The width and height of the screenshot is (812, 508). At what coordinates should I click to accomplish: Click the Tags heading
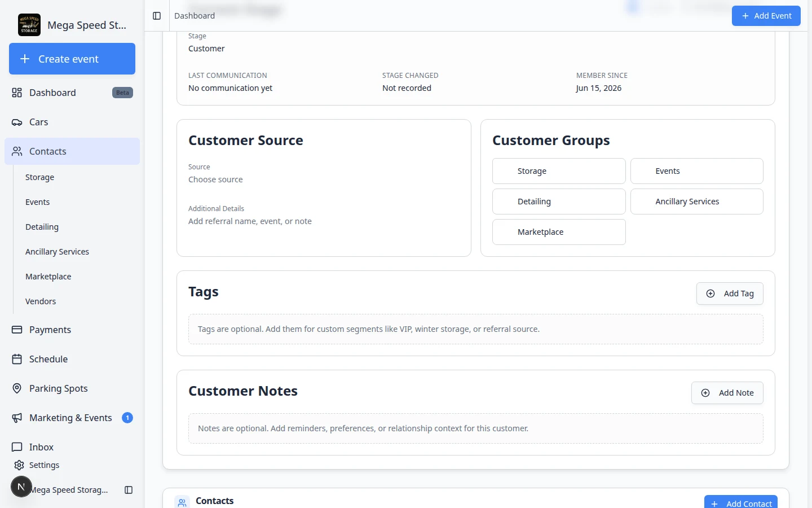point(204,292)
